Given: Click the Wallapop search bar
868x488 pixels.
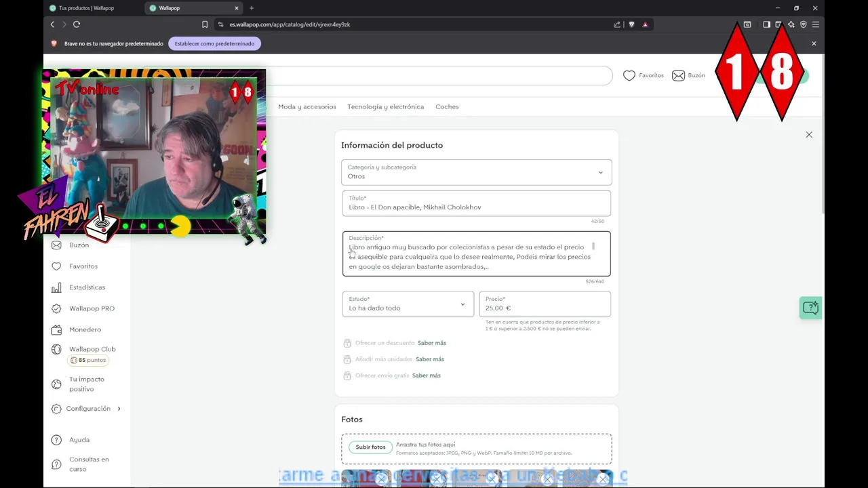Looking at the screenshot, I should [439, 75].
